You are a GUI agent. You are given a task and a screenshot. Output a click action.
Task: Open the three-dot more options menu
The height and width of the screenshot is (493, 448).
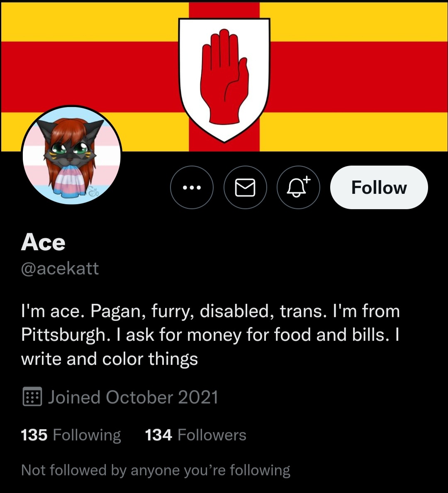(192, 188)
